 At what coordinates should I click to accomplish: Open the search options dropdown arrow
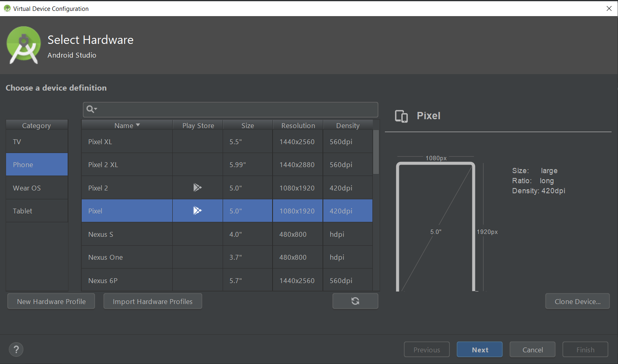coord(96,109)
